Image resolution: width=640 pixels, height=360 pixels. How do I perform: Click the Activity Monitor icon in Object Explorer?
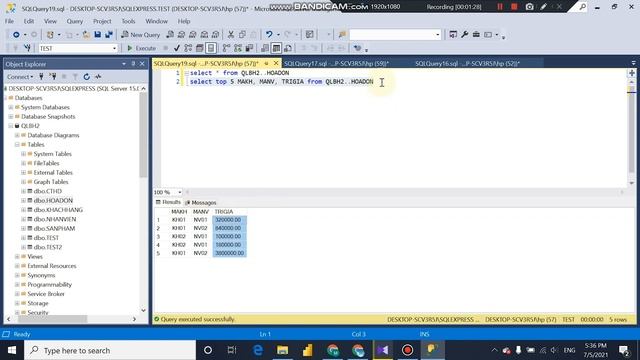click(x=98, y=77)
